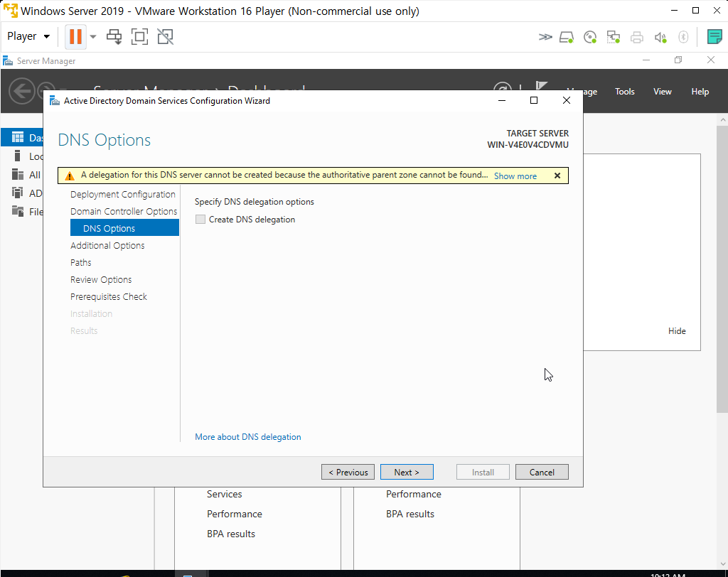Click the yellow warning triangle icon
The height and width of the screenshot is (577, 728).
coord(70,176)
